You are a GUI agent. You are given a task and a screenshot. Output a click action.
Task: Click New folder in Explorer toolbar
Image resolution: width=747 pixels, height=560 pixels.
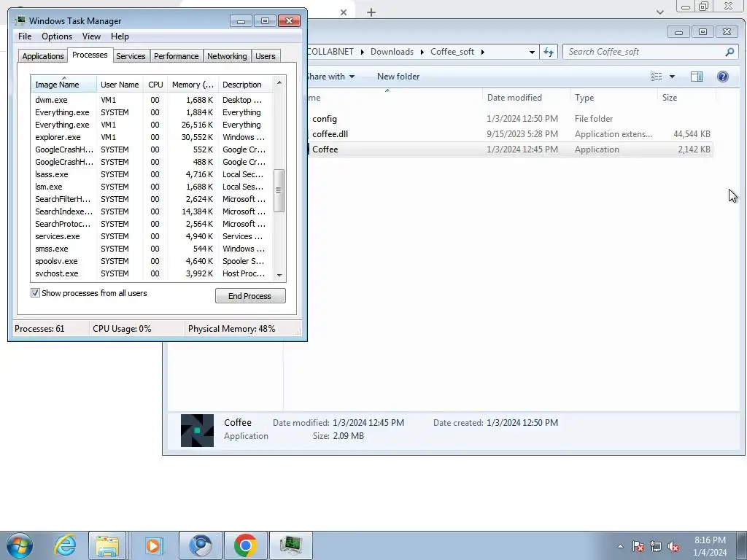coord(398,77)
